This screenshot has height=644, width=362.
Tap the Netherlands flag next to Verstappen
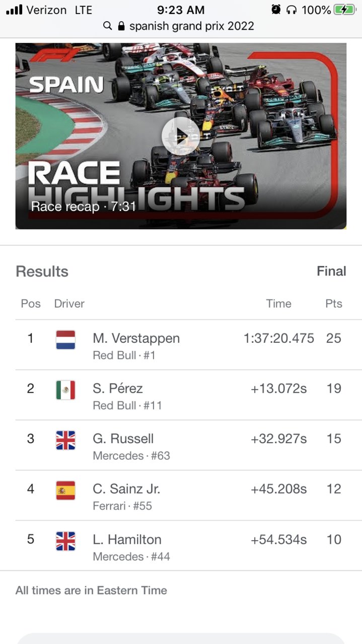click(65, 340)
